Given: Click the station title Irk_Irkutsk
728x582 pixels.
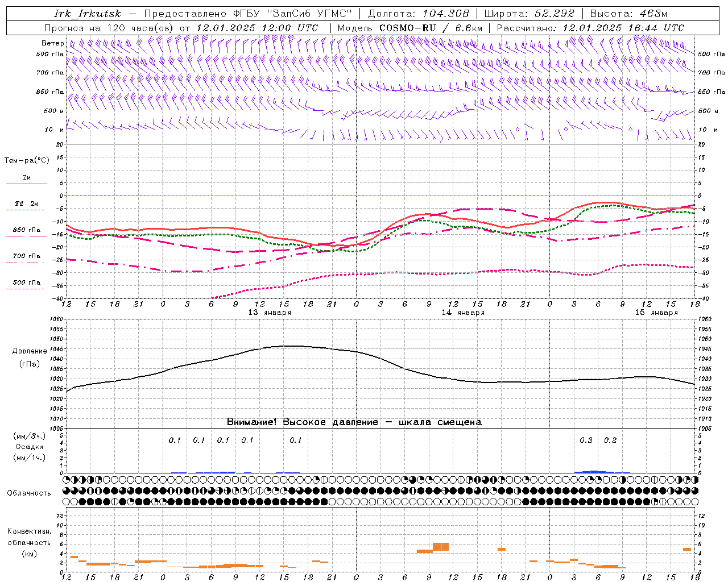Looking at the screenshot, I should [x=87, y=14].
